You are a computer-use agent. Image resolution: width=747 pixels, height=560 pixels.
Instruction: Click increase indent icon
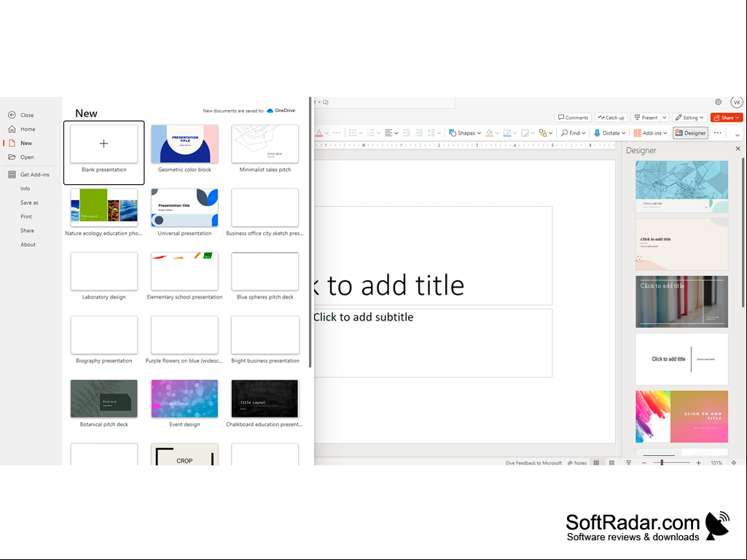419,133
